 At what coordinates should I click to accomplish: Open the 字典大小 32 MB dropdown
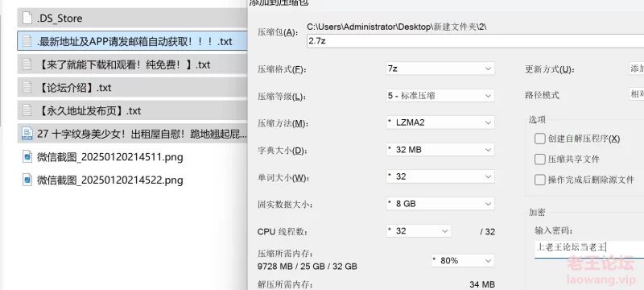pos(440,150)
